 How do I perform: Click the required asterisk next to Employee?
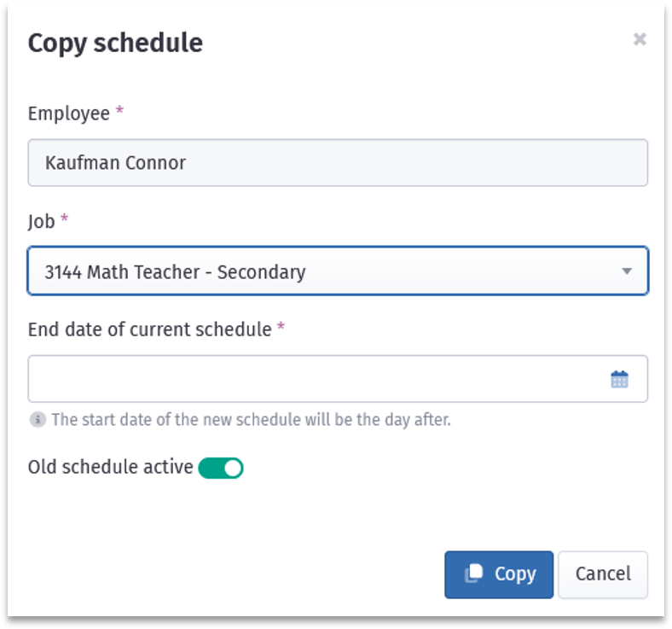(x=119, y=110)
